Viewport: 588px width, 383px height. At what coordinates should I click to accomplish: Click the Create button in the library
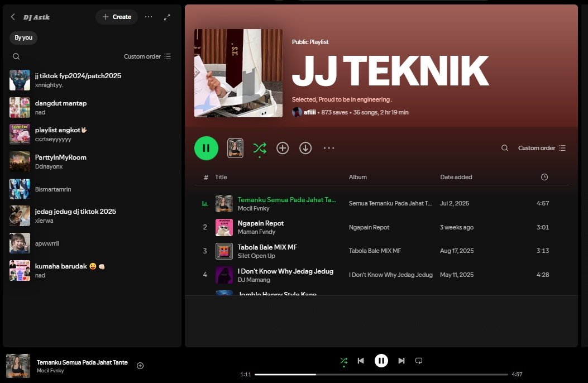tap(117, 17)
